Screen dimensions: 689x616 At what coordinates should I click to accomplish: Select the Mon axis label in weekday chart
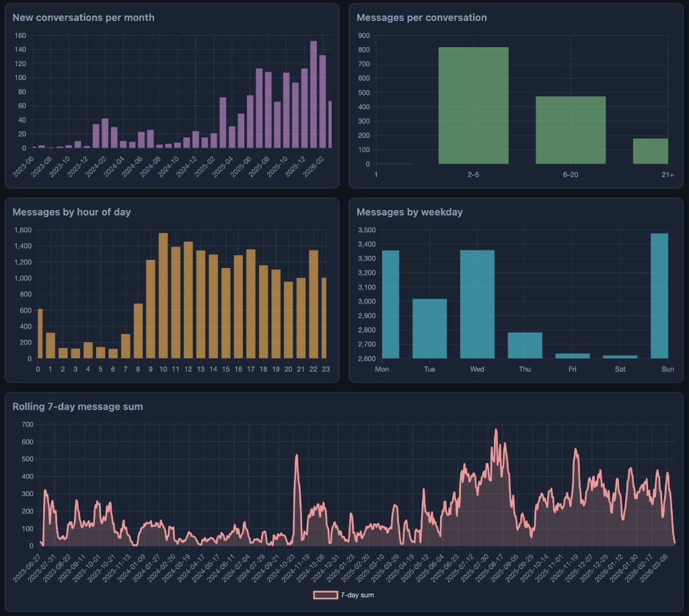pyautogui.click(x=382, y=369)
